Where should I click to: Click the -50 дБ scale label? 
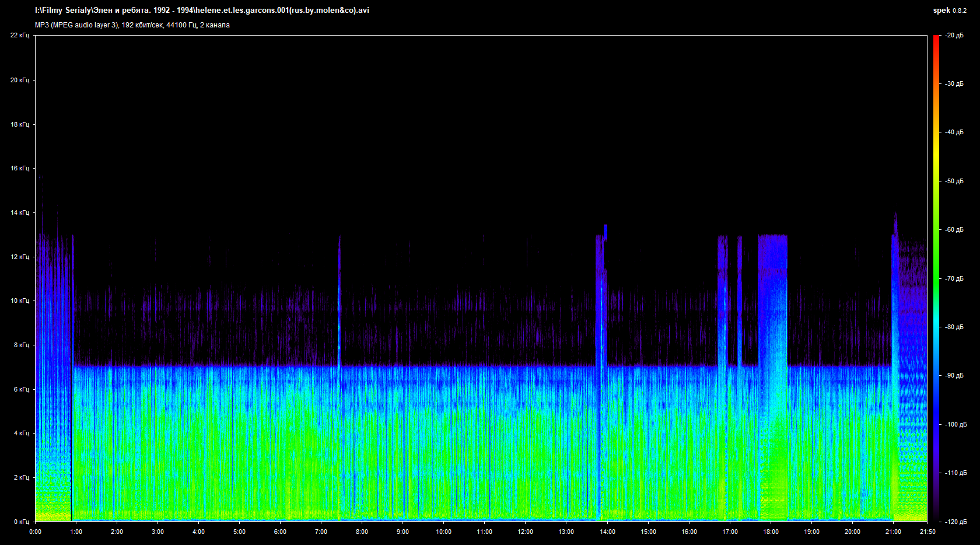(954, 181)
